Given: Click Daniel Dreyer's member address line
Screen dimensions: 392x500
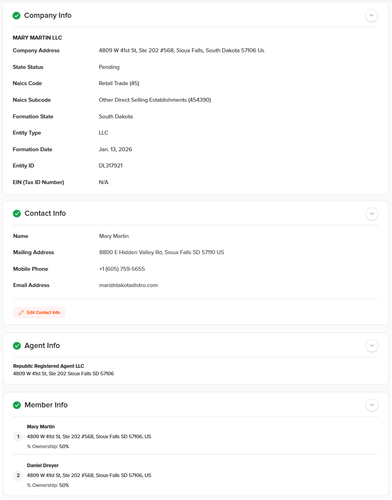Looking at the screenshot, I should [89, 475].
